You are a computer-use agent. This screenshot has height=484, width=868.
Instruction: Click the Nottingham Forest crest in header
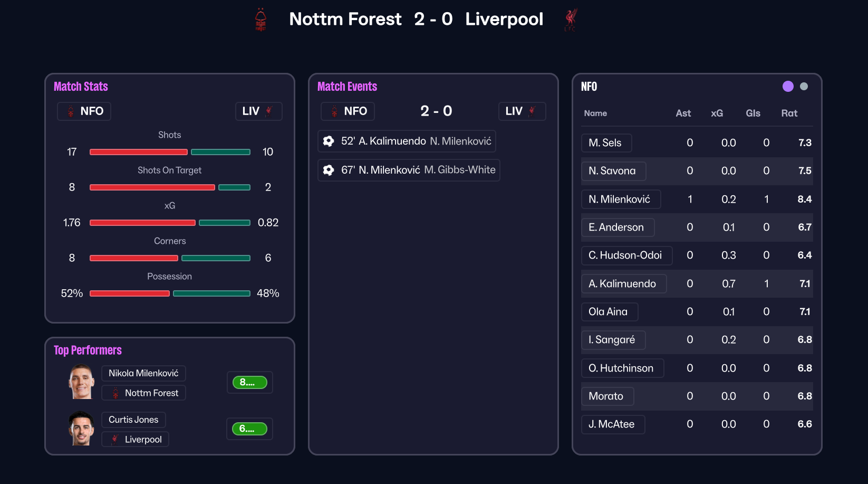pos(261,20)
